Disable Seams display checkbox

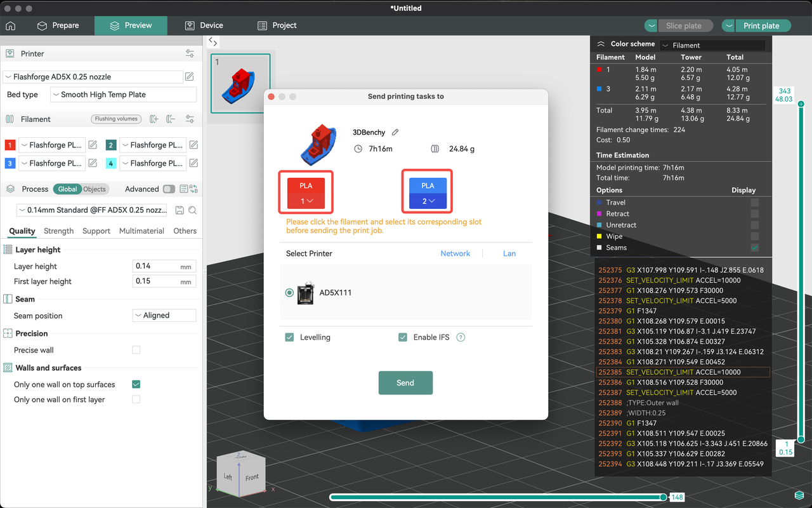point(754,248)
